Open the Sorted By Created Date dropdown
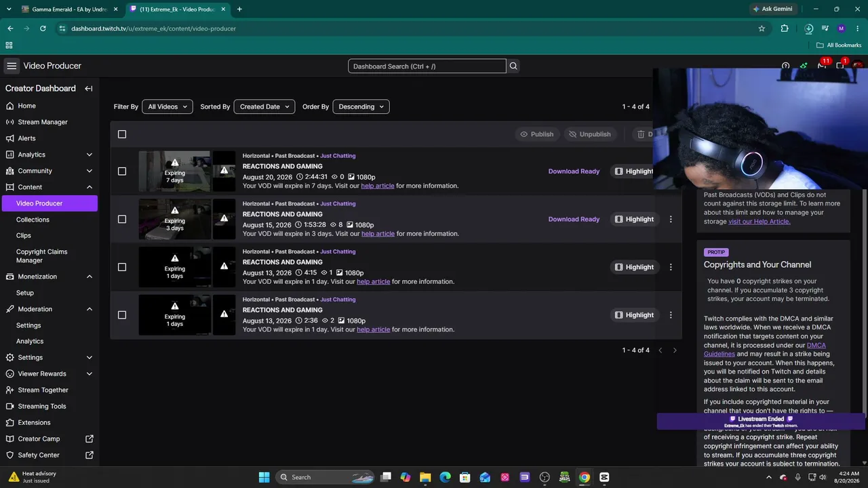This screenshot has width=868, height=488. coord(264,106)
